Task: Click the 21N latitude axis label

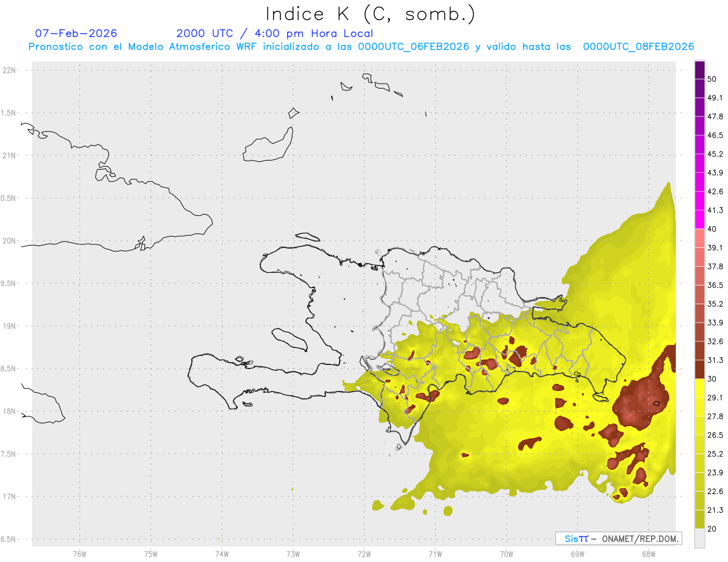Action: pos(10,155)
